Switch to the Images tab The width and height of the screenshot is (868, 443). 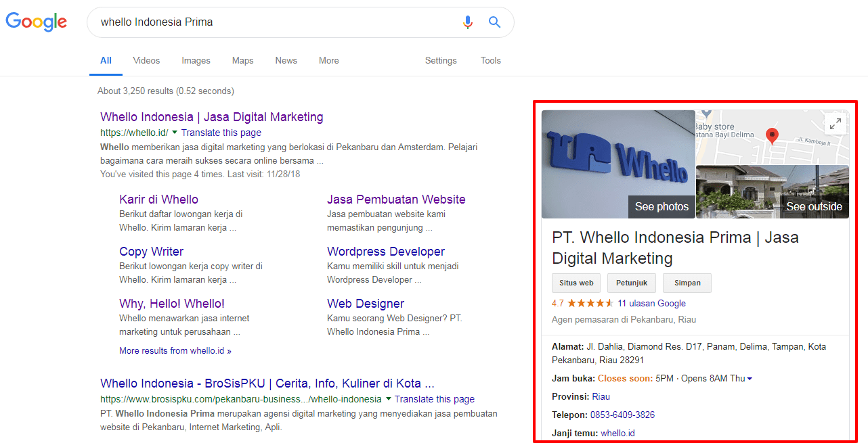(196, 61)
